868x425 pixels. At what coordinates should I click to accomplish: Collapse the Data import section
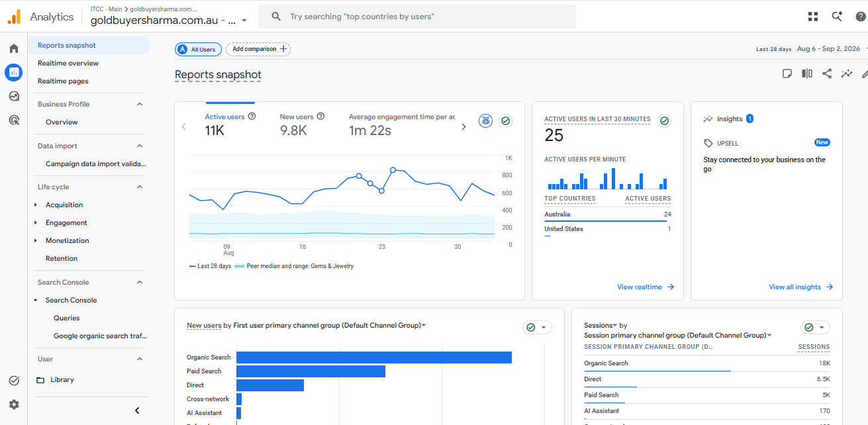click(140, 146)
